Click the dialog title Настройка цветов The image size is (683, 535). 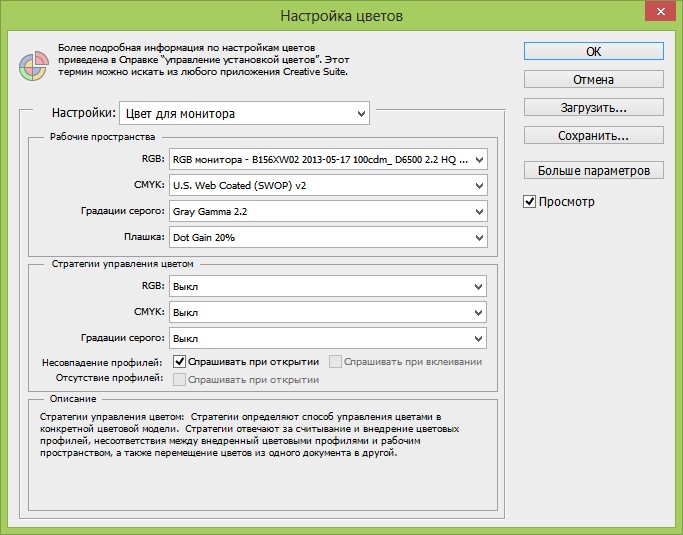(x=342, y=16)
